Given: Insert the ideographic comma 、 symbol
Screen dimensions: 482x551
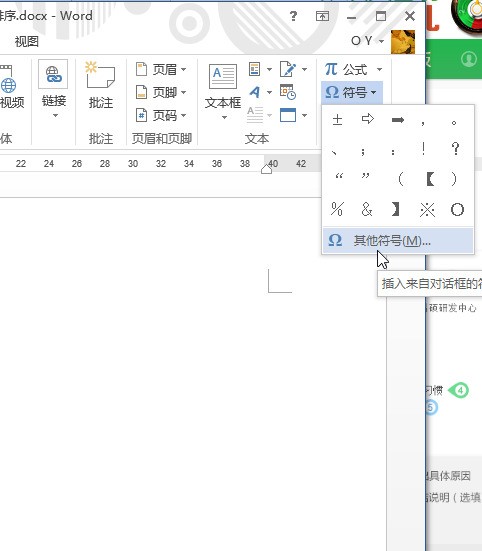Looking at the screenshot, I should point(334,152).
